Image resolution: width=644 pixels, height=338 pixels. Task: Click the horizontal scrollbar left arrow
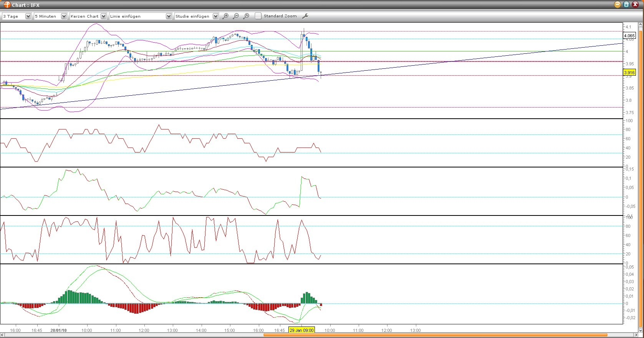[x=2, y=335]
